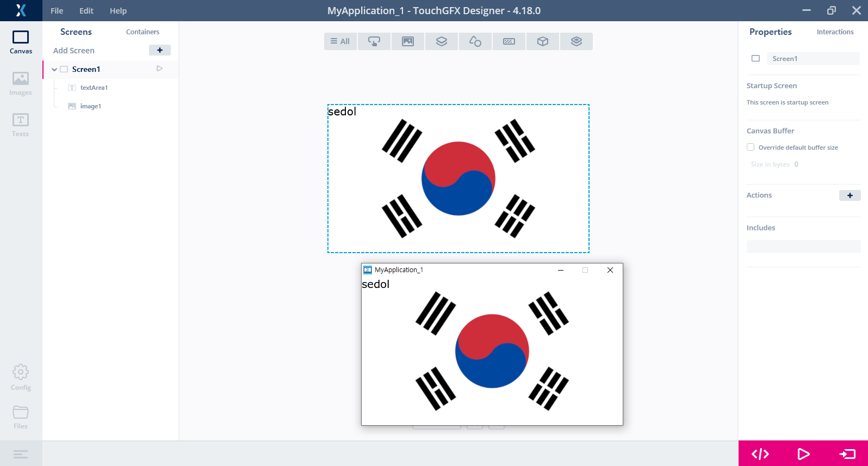Screen dimensions: 868x466
Task: Run the Simulator with play button
Action: pos(803,453)
